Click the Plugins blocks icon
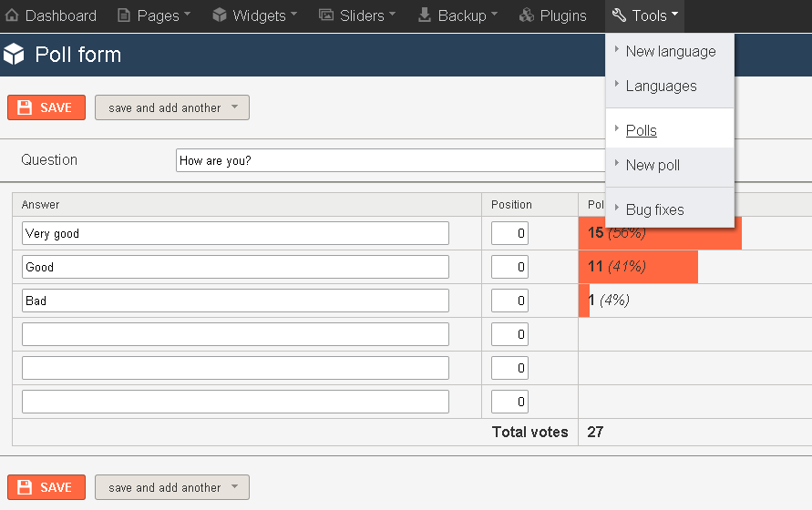Image resolution: width=812 pixels, height=510 pixels. click(x=527, y=15)
